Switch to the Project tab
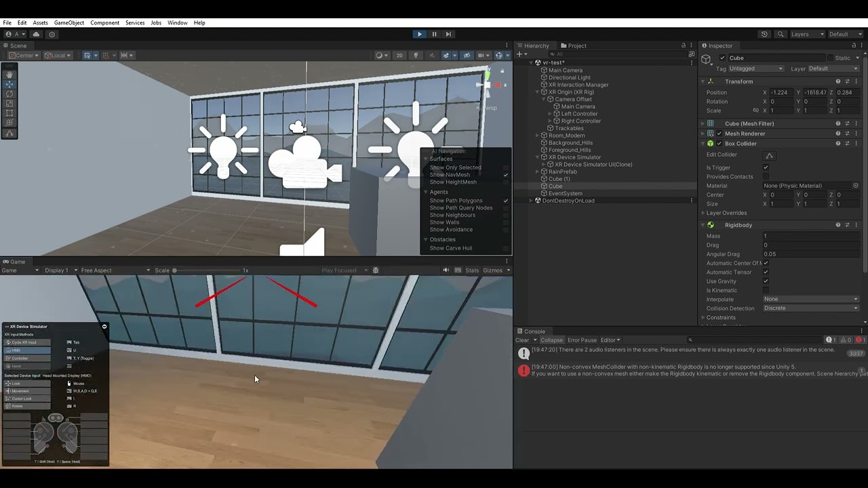The image size is (868, 488). coord(573,45)
